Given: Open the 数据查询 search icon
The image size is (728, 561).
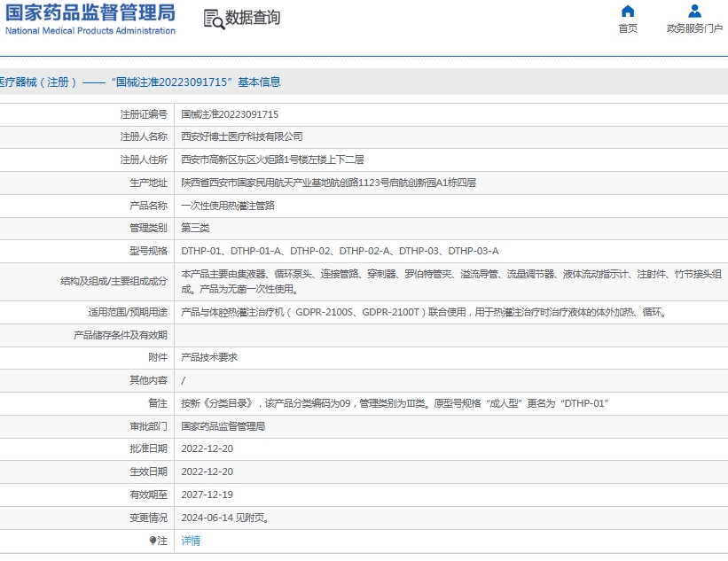Looking at the screenshot, I should [x=214, y=19].
